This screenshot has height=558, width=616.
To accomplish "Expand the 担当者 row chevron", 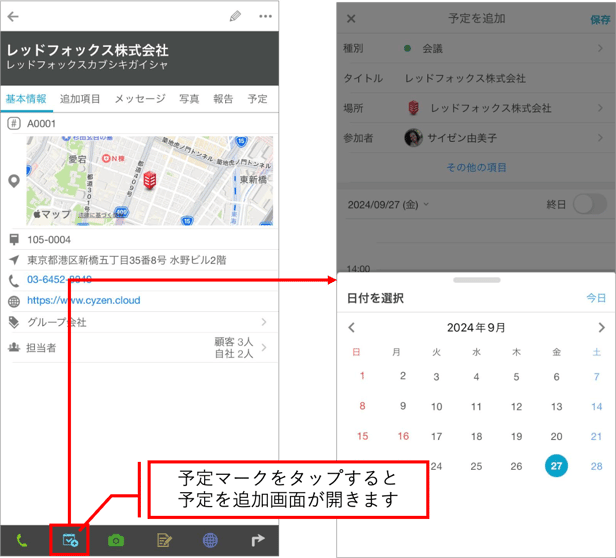I will coord(264,347).
